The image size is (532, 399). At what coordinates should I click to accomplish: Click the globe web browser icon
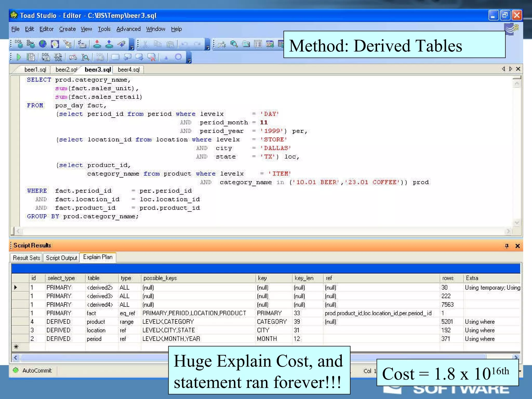pos(43,44)
